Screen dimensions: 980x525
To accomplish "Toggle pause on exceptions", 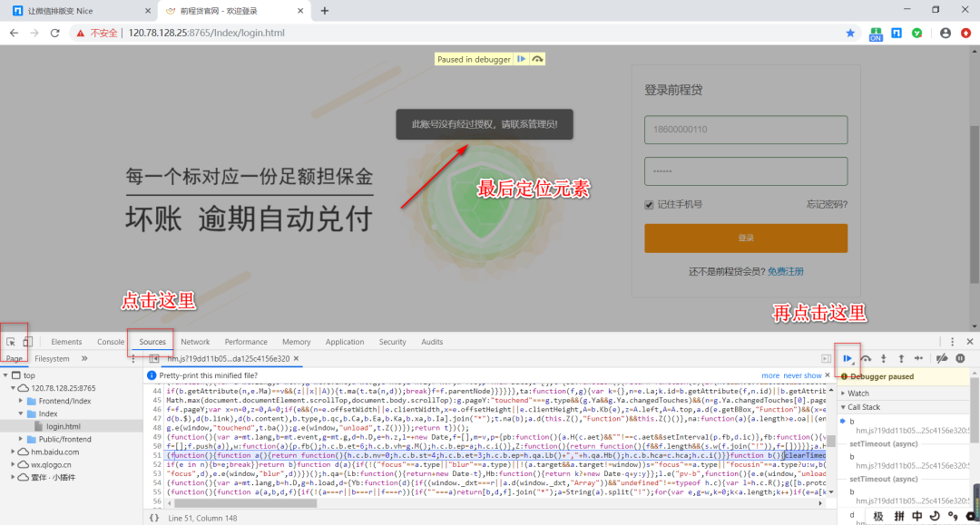I will click(x=960, y=358).
